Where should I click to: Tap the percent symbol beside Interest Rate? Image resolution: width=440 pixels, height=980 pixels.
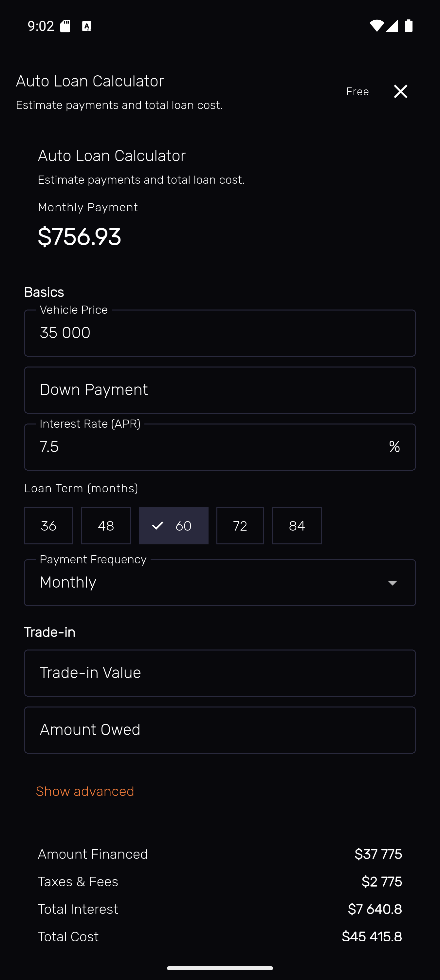(x=395, y=447)
